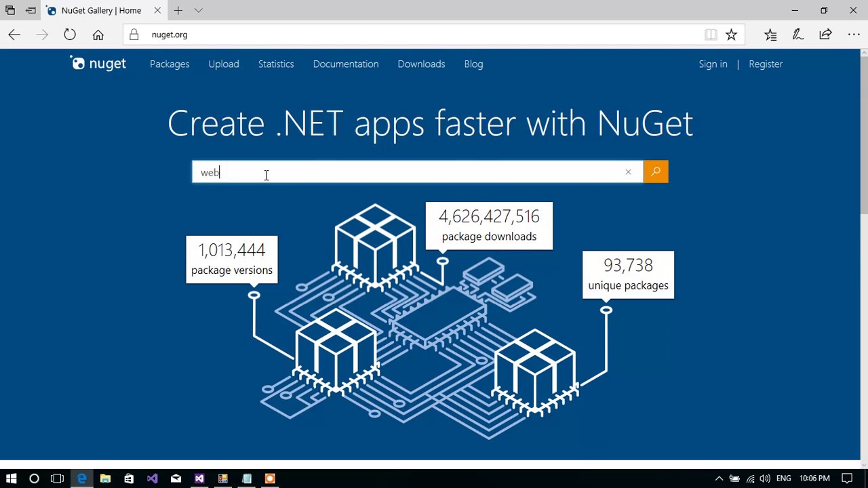The width and height of the screenshot is (868, 488).
Task: Open the Upload page
Action: (224, 64)
